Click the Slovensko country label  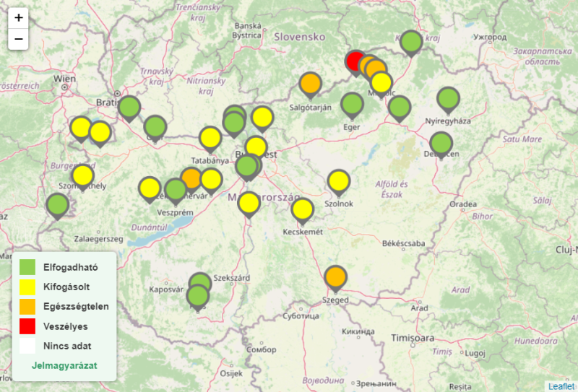[x=300, y=37]
